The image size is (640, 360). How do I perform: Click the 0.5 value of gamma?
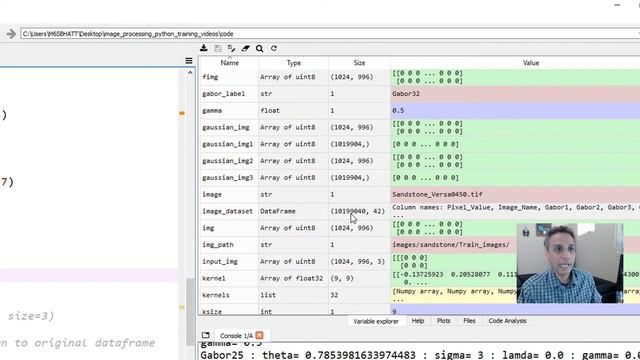[515, 111]
